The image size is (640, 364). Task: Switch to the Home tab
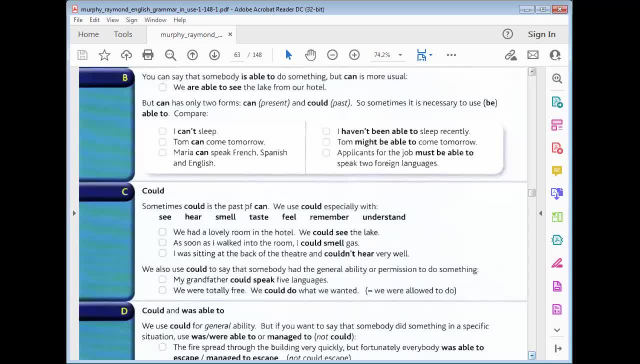[x=88, y=34]
